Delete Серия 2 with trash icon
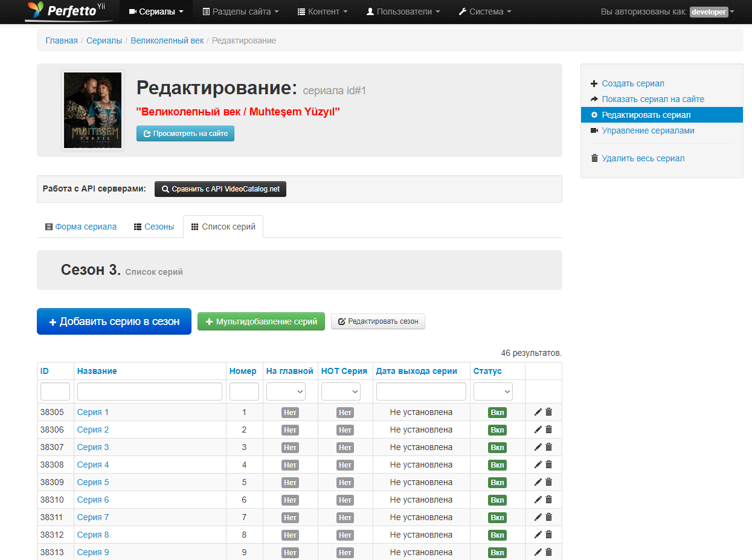Viewport: 752px width, 560px height. 549,430
